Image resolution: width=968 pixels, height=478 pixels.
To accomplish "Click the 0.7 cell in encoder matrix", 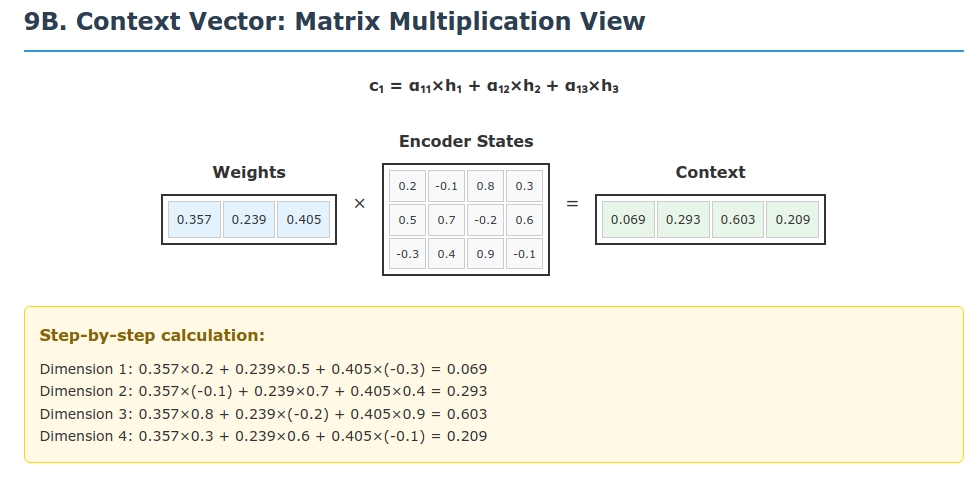I will pyautogui.click(x=446, y=220).
